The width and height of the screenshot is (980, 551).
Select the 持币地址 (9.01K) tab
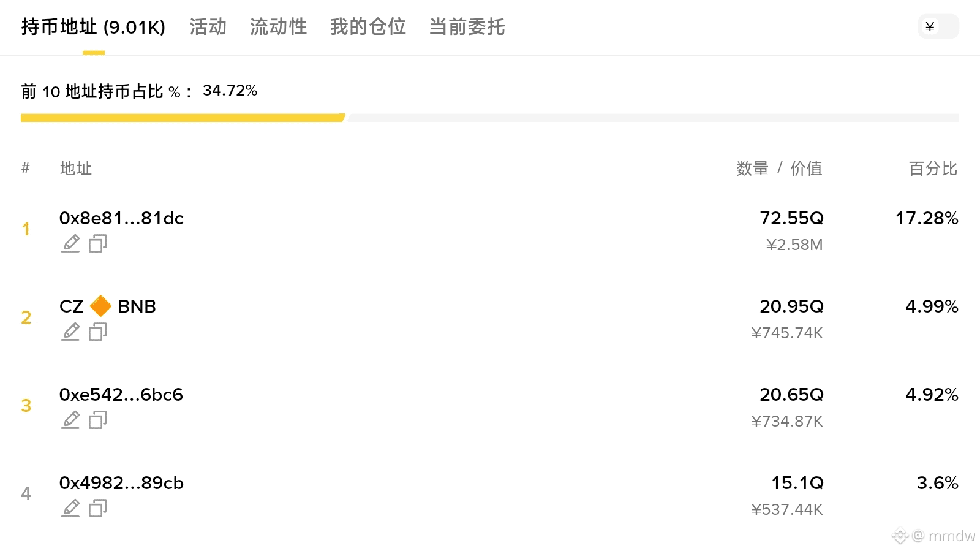pyautogui.click(x=93, y=26)
